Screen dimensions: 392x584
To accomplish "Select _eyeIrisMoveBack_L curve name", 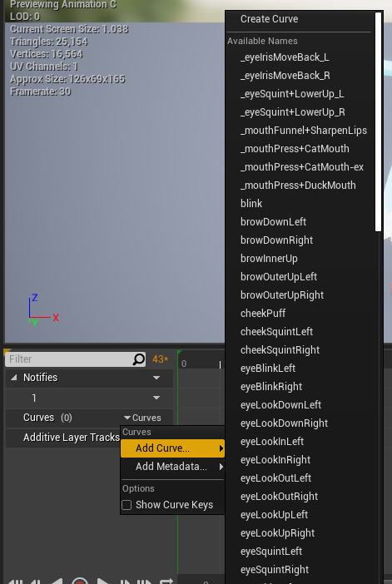I will coord(285,57).
